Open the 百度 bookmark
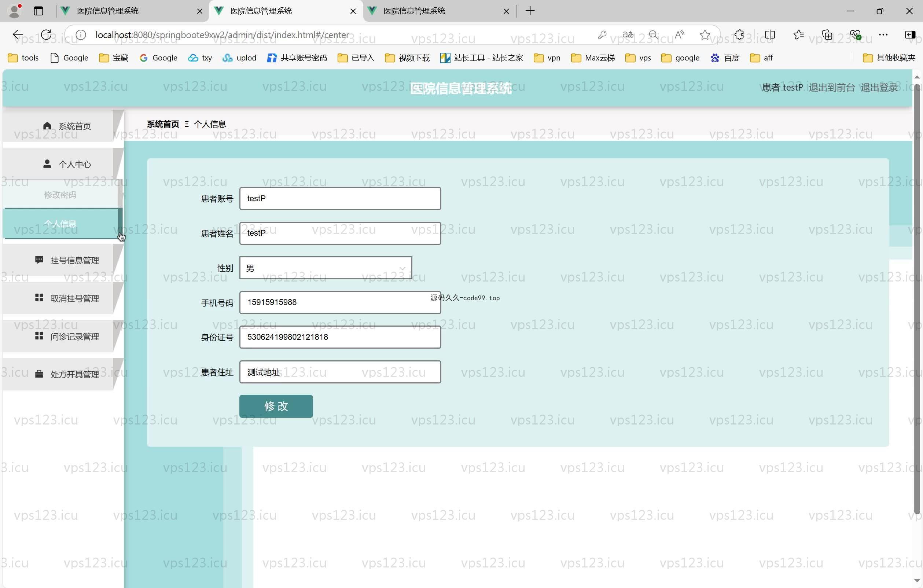Viewport: 923px width, 588px height. (x=725, y=58)
